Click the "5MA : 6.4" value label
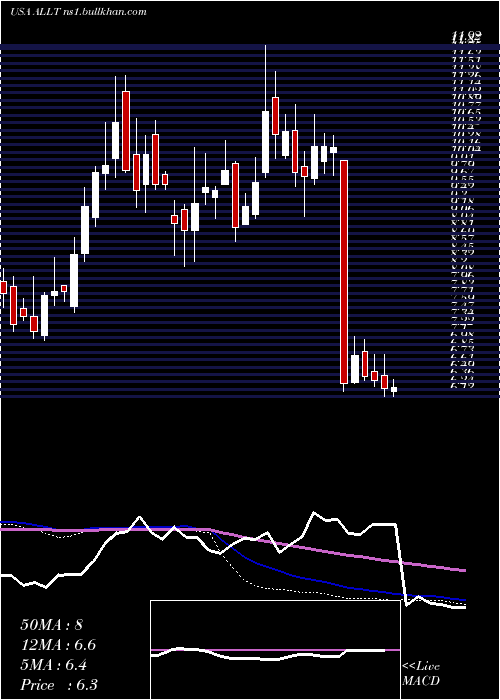This screenshot has height=700, width=500. tap(54, 665)
